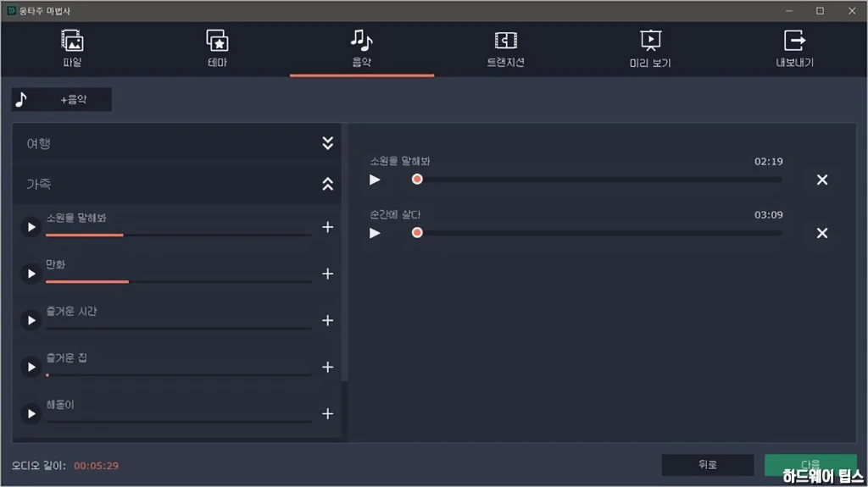The image size is (868, 487).
Task: Add 만화 track with plus icon
Action: (328, 274)
